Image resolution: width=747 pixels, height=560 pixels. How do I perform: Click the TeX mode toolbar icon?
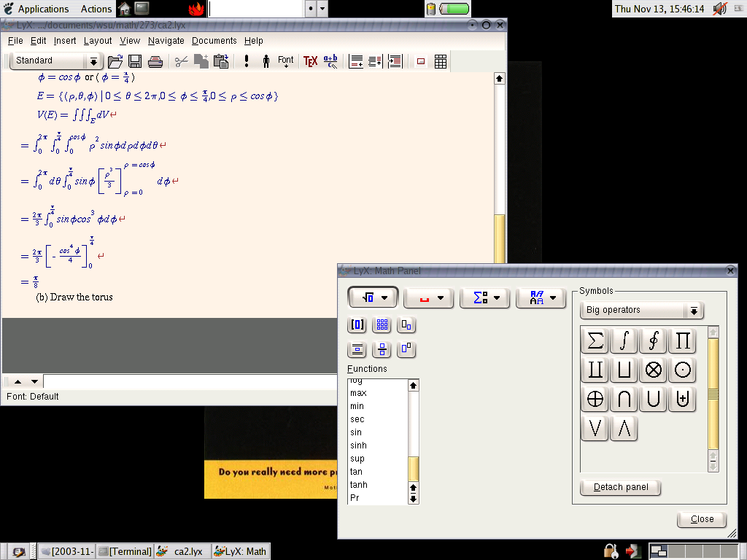click(x=310, y=61)
